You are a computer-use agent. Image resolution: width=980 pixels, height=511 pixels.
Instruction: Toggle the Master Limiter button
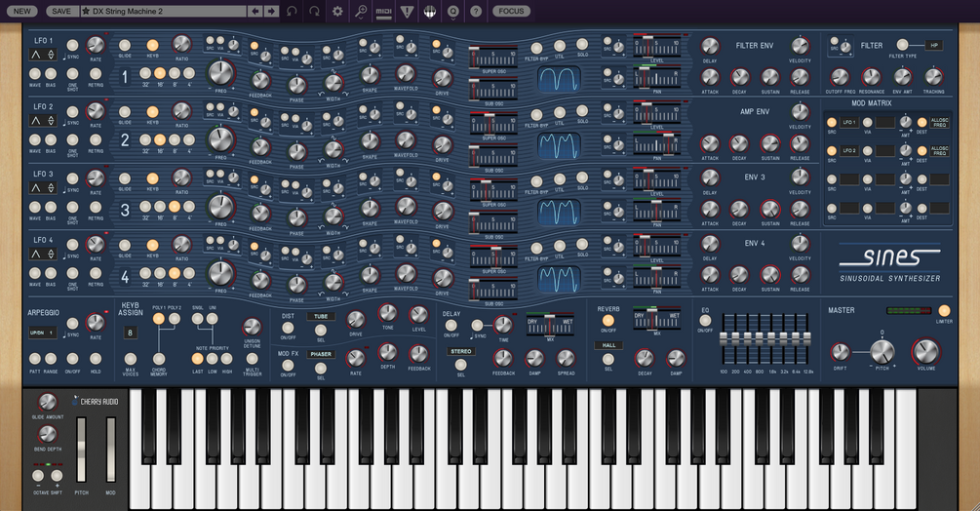[944, 310]
